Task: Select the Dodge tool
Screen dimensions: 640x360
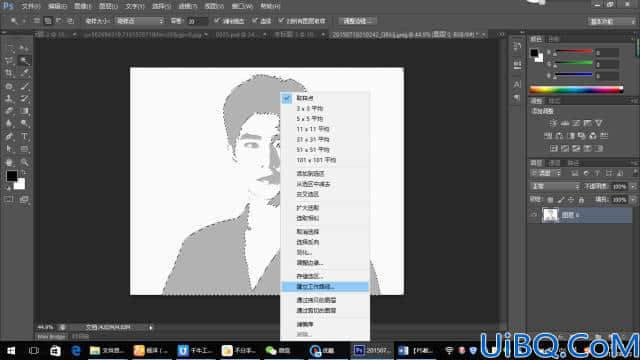Action: point(24,123)
